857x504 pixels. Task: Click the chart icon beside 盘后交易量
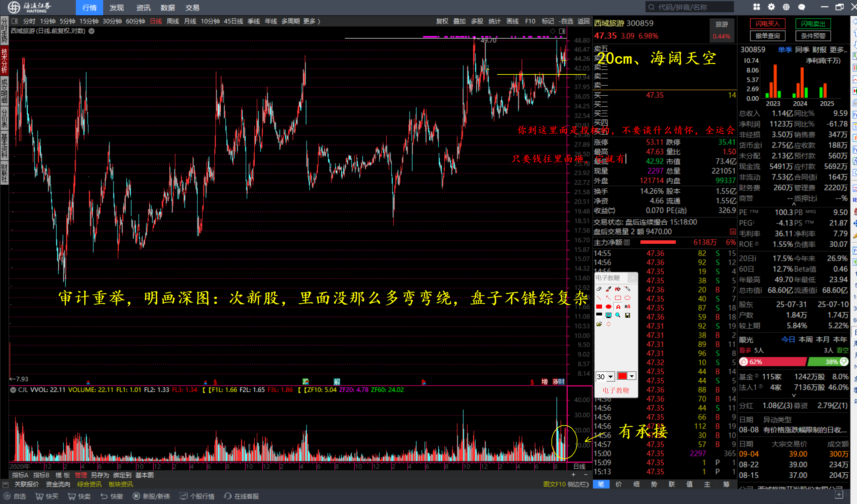click(733, 231)
